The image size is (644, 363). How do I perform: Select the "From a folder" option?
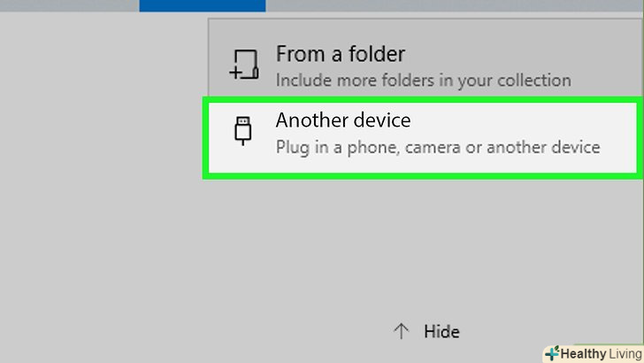[x=340, y=54]
